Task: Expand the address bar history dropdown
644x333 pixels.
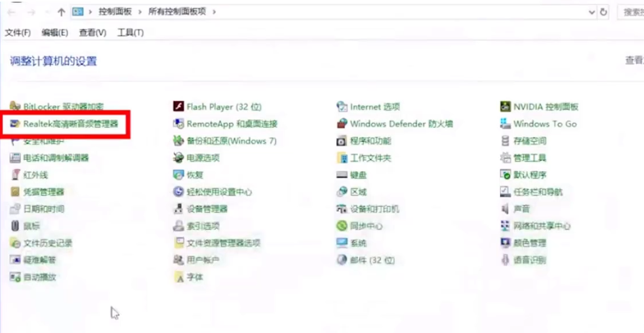Action: point(592,12)
